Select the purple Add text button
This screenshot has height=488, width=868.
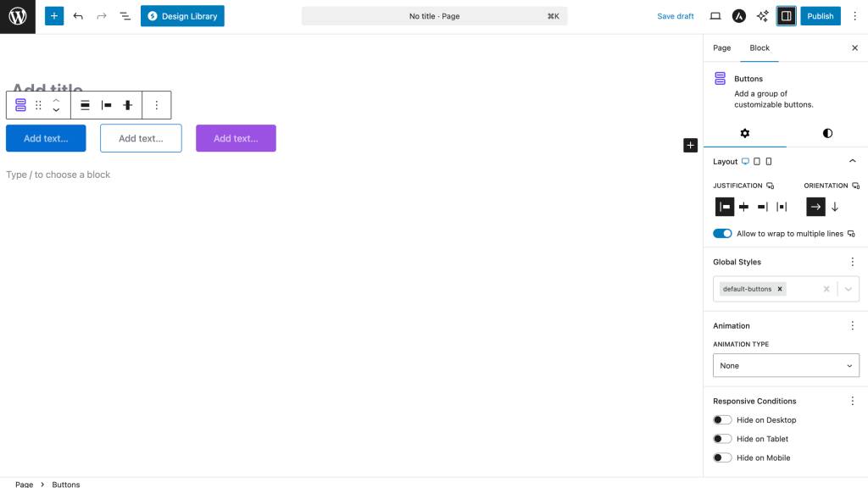[x=236, y=138]
